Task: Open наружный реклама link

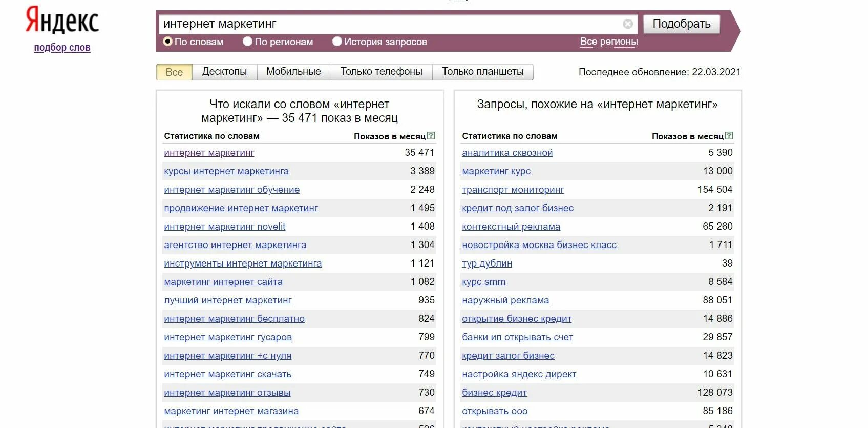Action: [505, 300]
